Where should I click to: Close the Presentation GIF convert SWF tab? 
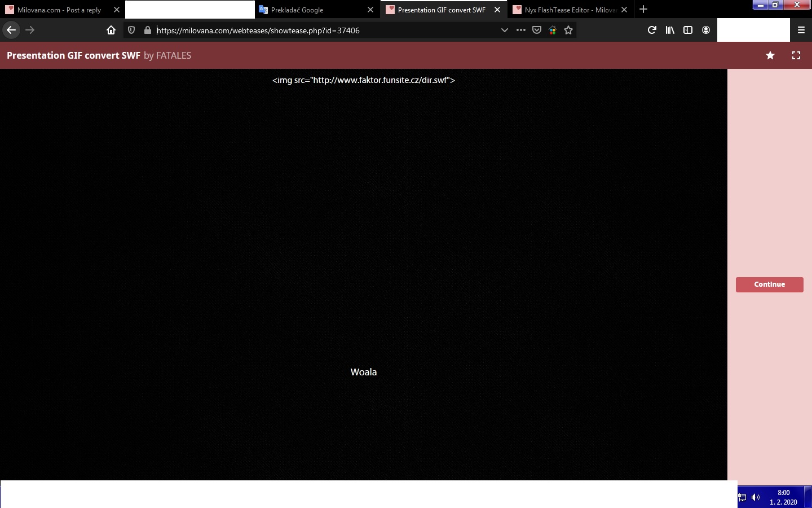497,10
